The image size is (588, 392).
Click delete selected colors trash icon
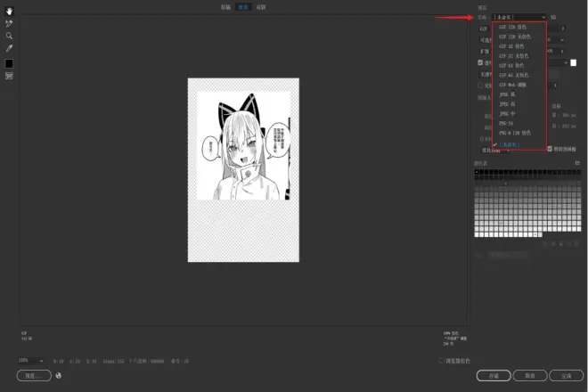coord(576,244)
